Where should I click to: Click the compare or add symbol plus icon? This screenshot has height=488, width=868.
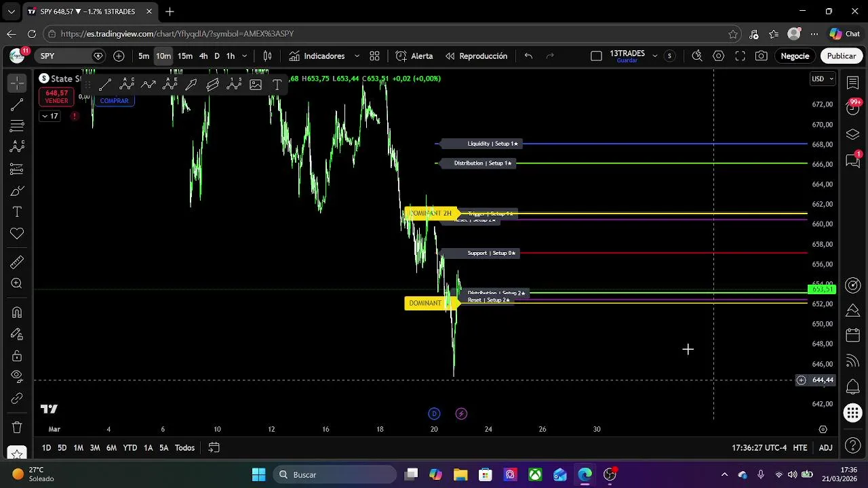pyautogui.click(x=119, y=56)
